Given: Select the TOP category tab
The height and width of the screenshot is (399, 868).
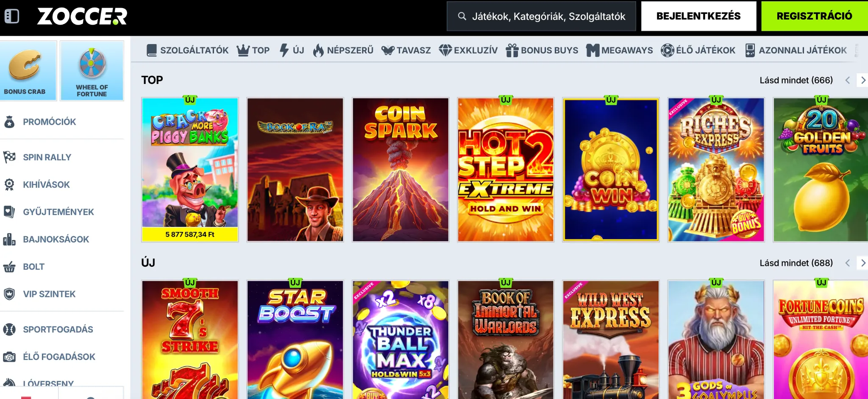Looking at the screenshot, I should (253, 50).
